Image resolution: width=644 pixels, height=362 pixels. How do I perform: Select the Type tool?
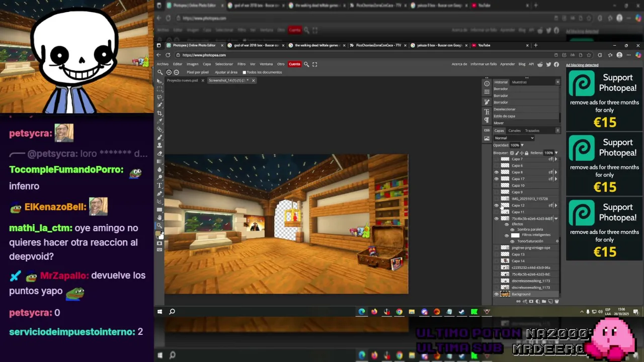159,186
